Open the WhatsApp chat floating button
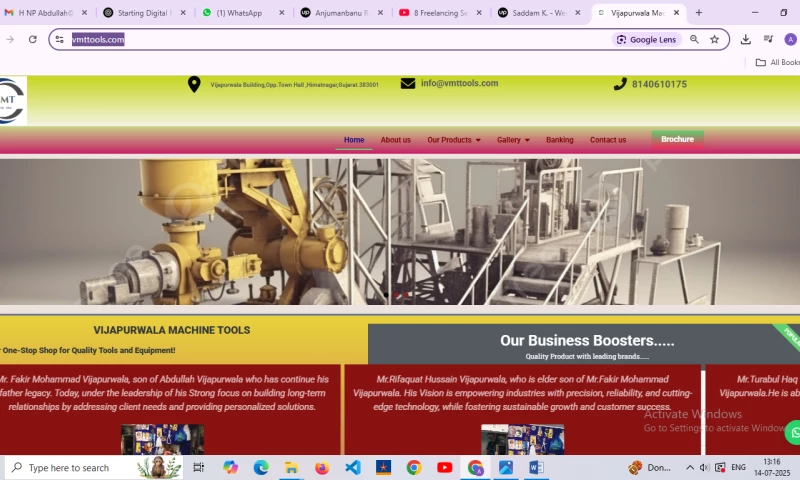 click(793, 433)
